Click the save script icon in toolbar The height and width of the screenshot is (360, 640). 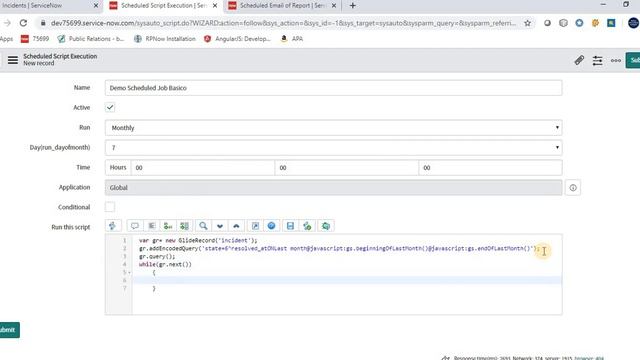tap(290, 226)
